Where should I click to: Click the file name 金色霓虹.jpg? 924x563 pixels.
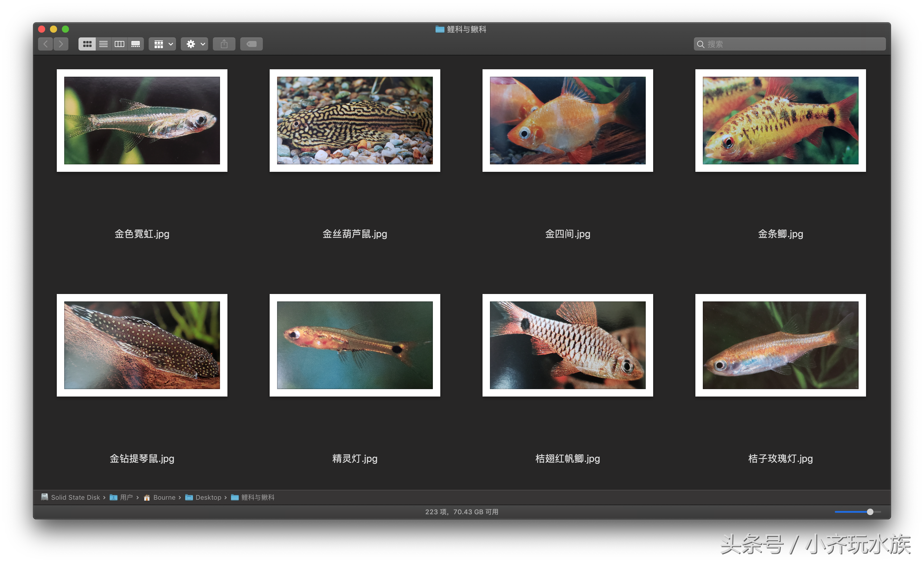tap(142, 234)
